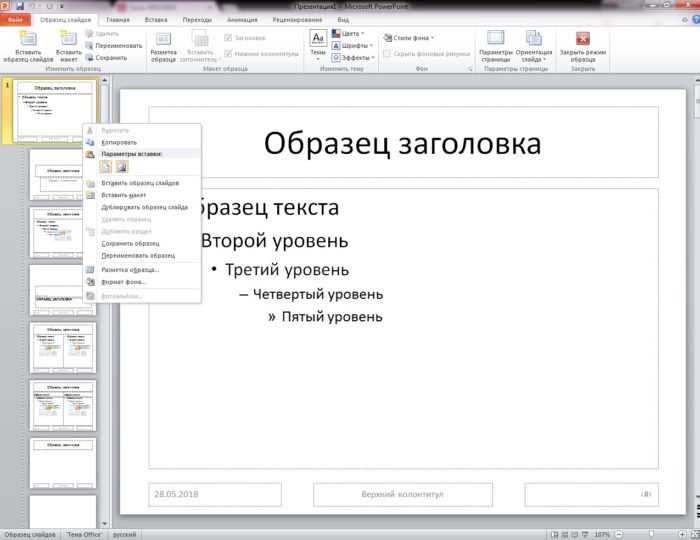Open the Master Layout icon in ribbon

(163, 39)
